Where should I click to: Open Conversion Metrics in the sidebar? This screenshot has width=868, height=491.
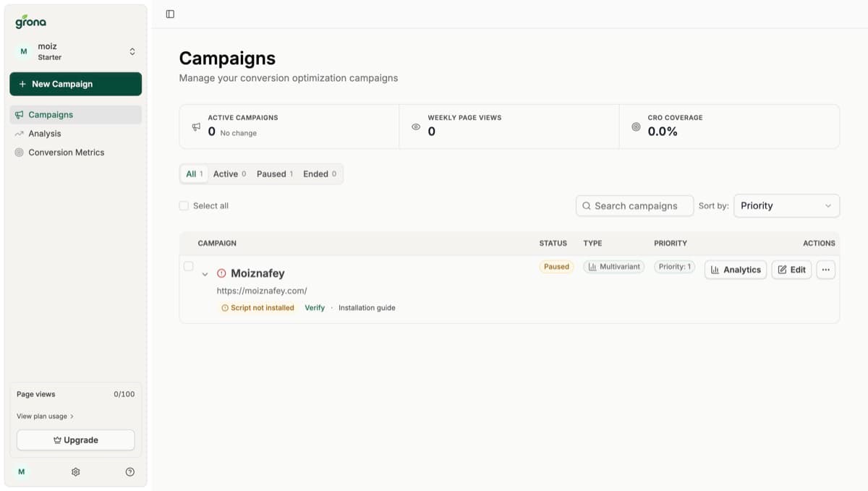[x=75, y=153]
